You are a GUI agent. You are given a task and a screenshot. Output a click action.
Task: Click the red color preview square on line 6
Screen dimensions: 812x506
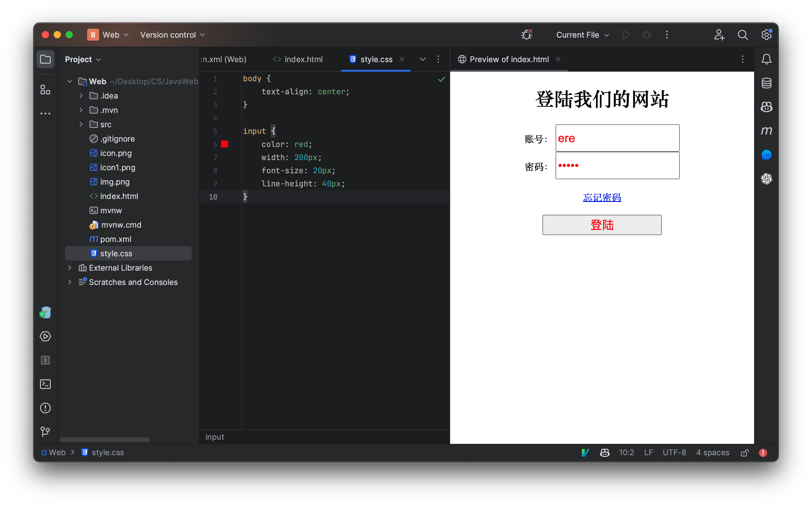[225, 144]
